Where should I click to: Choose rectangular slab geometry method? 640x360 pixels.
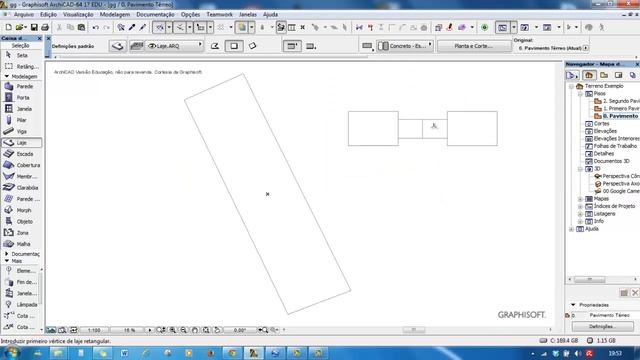click(x=234, y=46)
